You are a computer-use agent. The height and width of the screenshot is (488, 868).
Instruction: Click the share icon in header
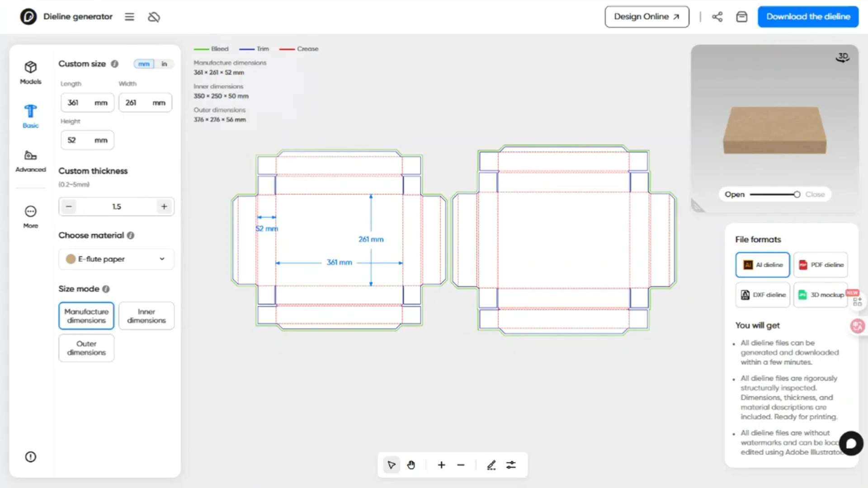717,17
